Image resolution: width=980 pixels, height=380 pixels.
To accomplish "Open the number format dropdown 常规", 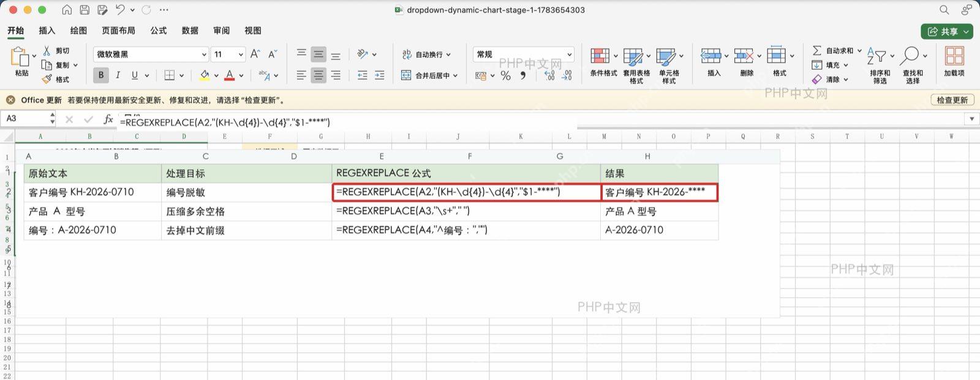I will click(x=570, y=55).
